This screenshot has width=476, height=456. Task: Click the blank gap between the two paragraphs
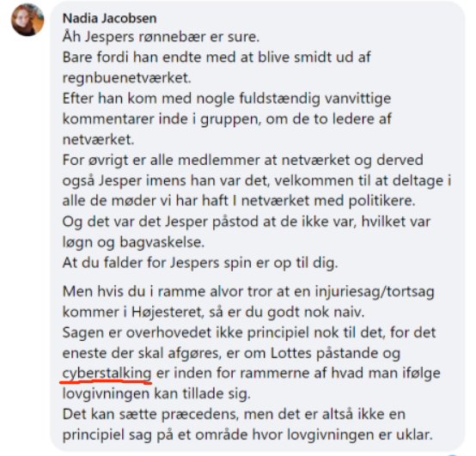[x=257, y=277]
